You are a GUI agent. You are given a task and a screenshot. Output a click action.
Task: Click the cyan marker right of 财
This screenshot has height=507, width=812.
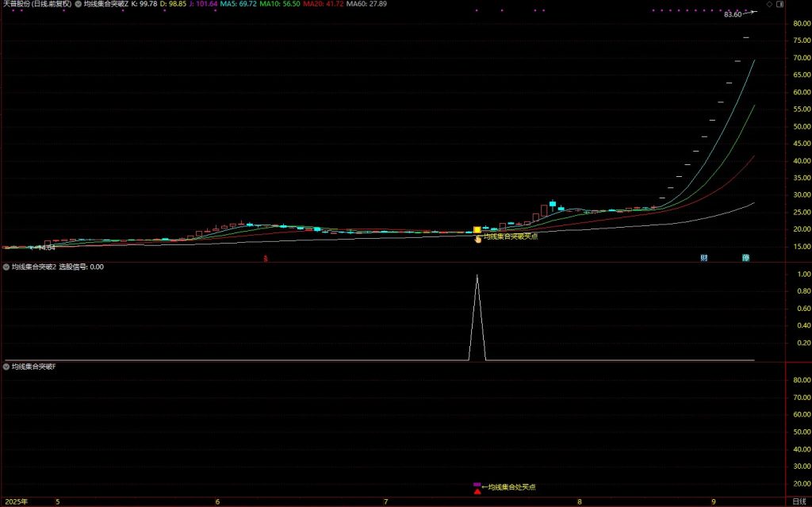[745, 258]
